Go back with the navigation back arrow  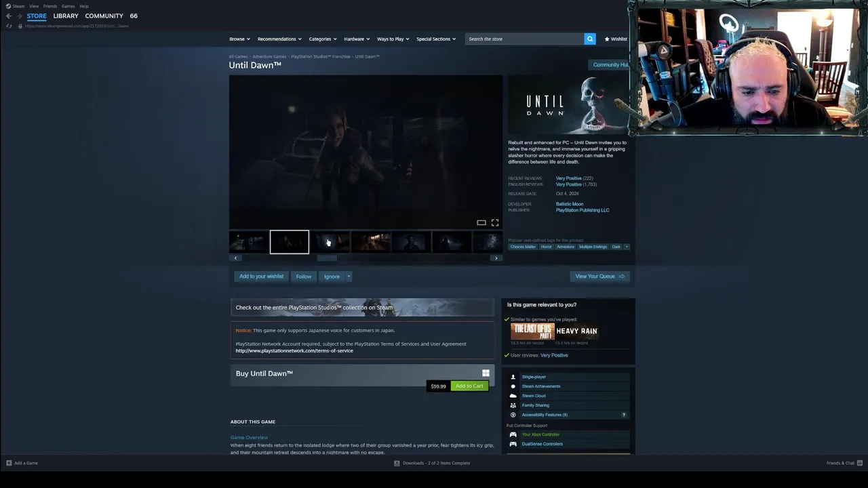(9, 16)
